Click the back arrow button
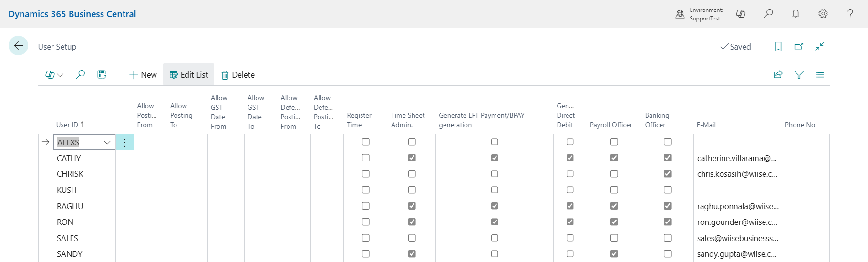Image resolution: width=868 pixels, height=262 pixels. click(18, 46)
